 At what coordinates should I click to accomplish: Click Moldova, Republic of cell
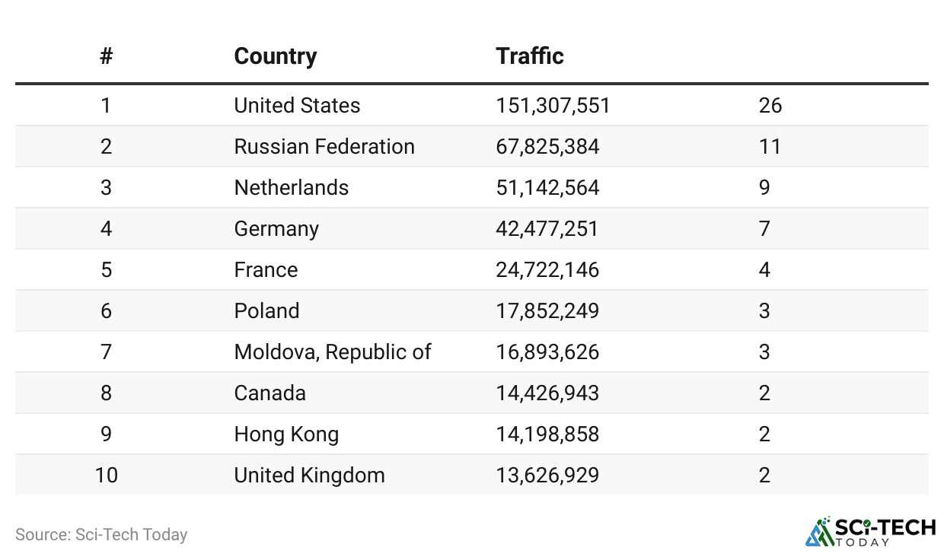pyautogui.click(x=333, y=352)
